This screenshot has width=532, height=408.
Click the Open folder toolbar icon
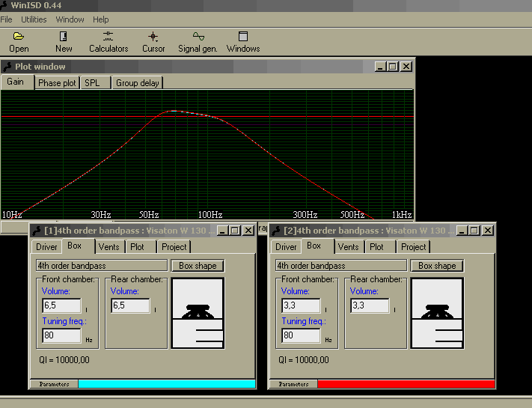[19, 36]
